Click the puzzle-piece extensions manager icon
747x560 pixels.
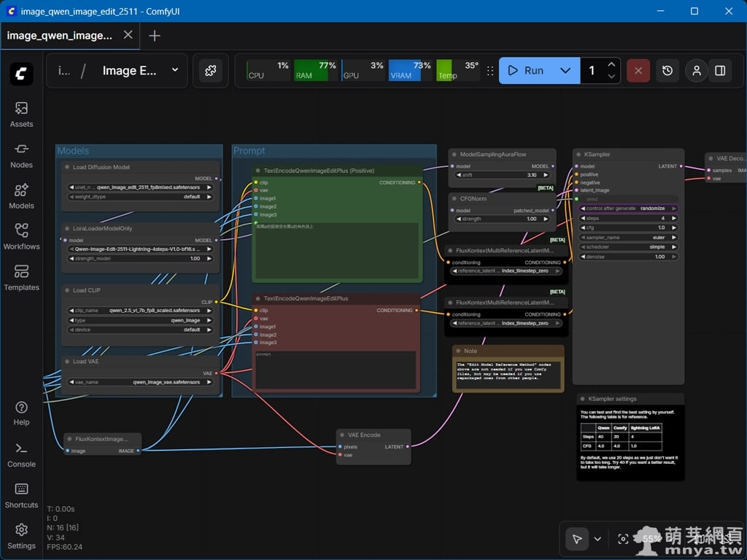[210, 71]
